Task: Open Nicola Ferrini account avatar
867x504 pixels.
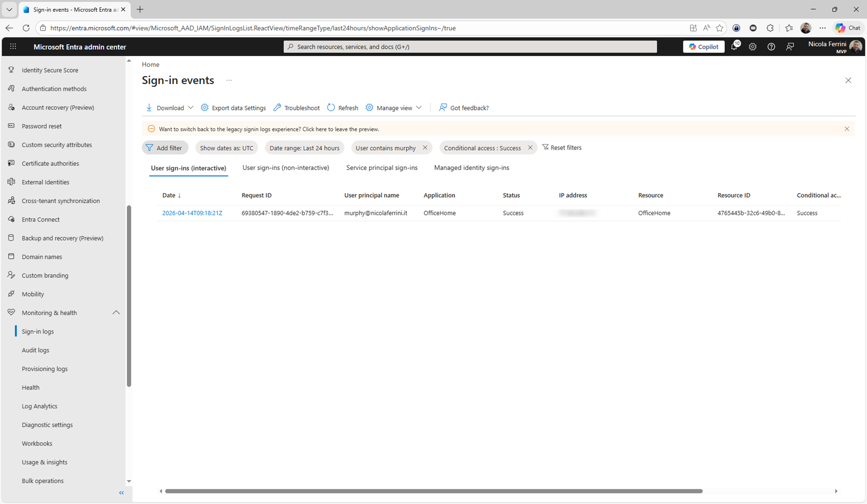Action: point(855,47)
